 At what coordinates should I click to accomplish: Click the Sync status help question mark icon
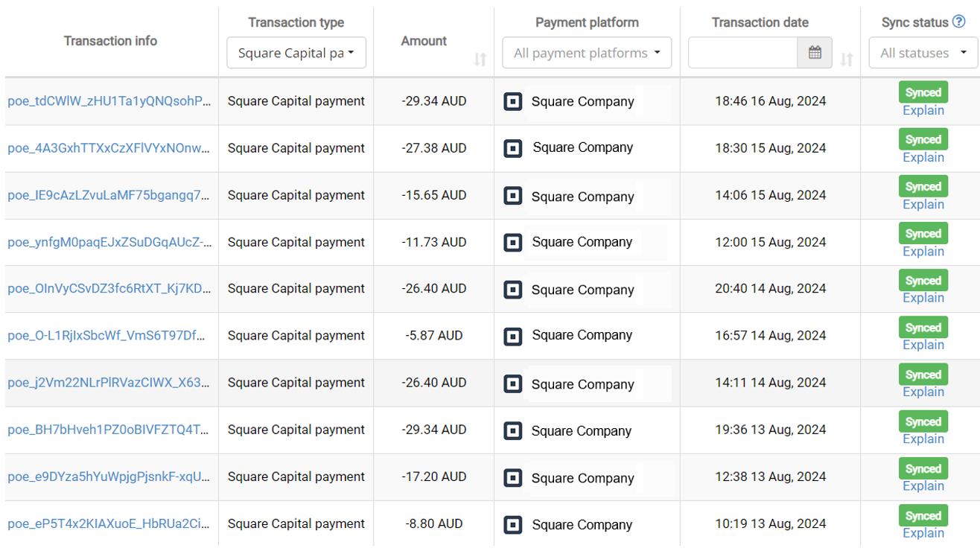961,22
